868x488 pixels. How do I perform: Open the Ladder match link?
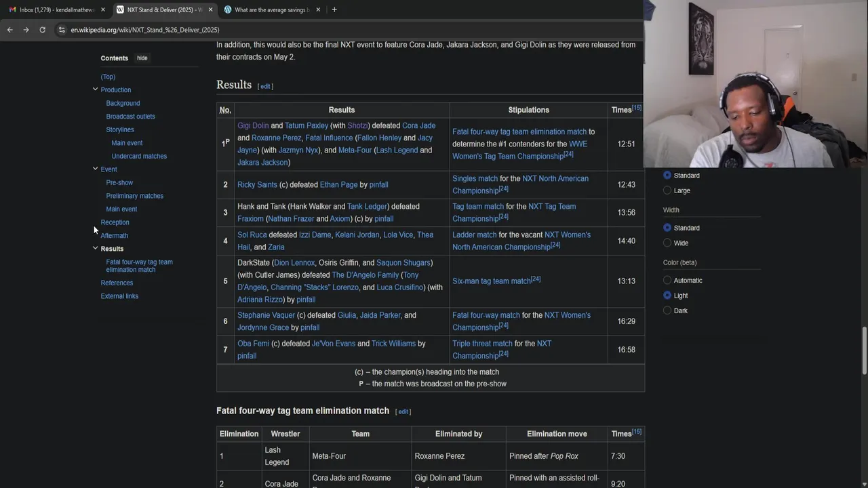pos(475,235)
